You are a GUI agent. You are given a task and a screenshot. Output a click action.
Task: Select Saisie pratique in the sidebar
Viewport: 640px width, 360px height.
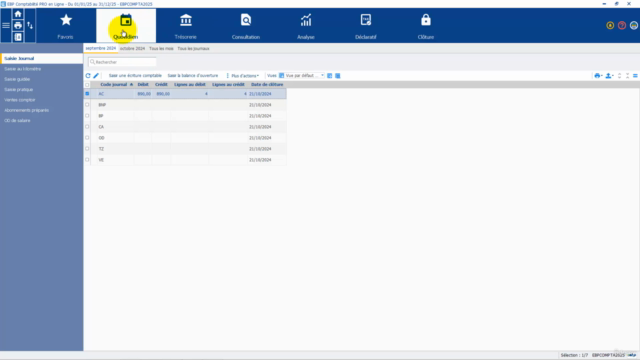[18, 89]
